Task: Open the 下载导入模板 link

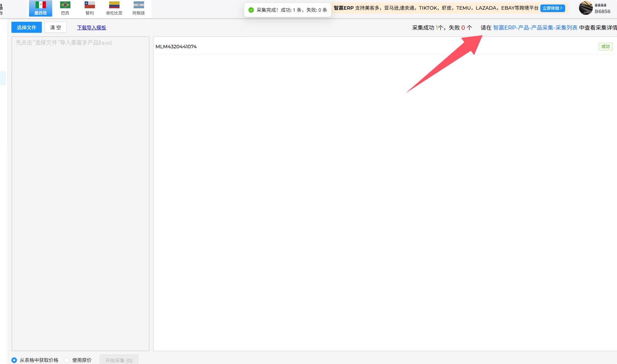Action: (x=92, y=28)
